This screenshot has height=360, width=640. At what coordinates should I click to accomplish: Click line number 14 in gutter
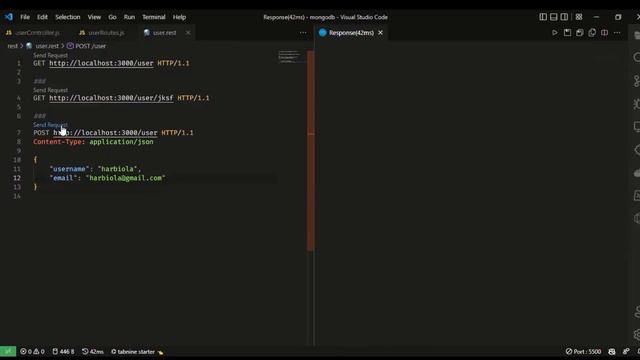(17, 196)
